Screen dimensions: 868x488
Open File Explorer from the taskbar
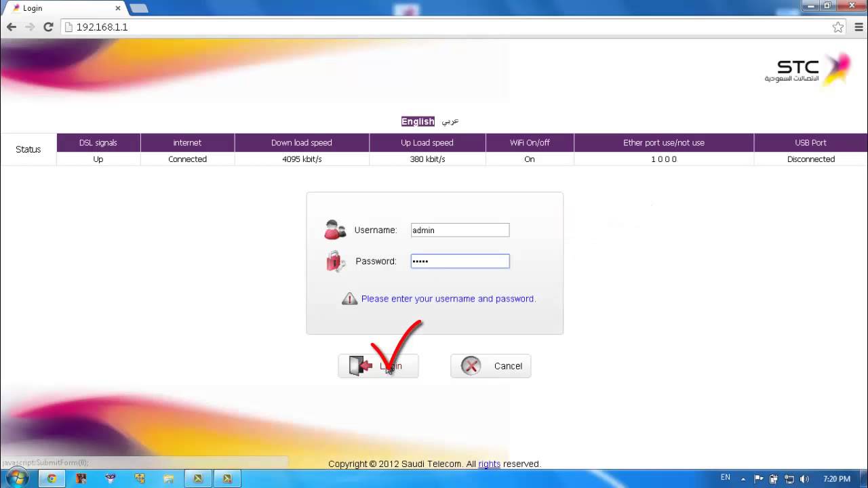[x=169, y=479]
